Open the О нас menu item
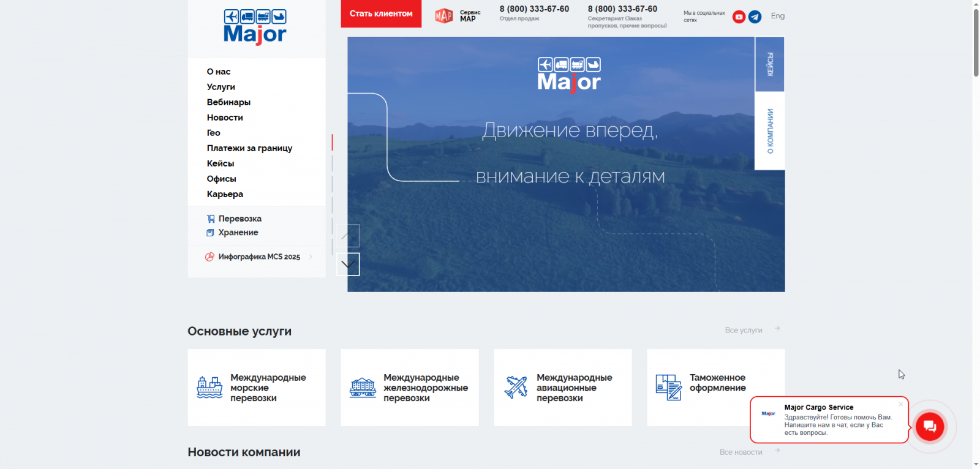This screenshot has width=980, height=469. pos(219,72)
